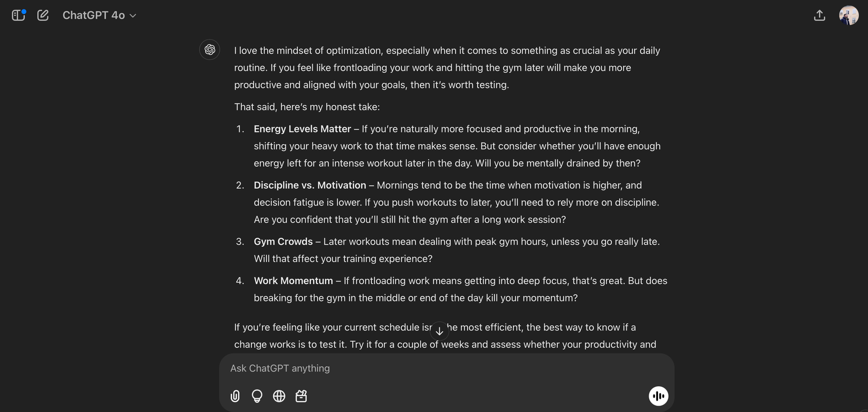Click the "Work Momentum" bold heading

coord(293,281)
